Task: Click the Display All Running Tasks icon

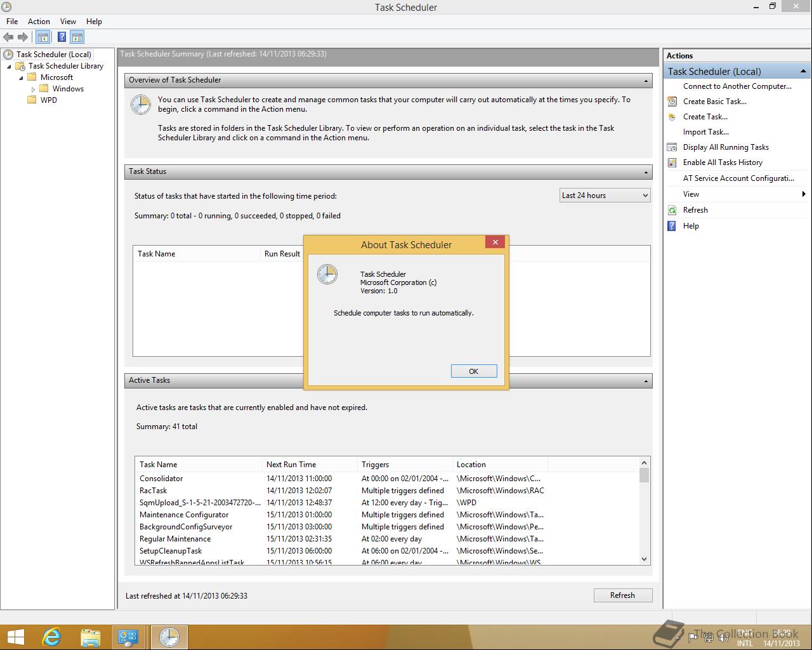Action: [672, 147]
